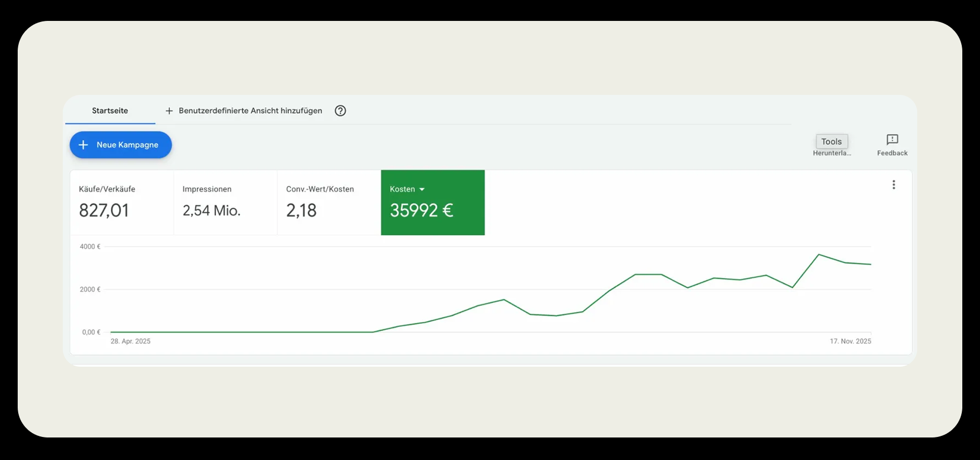The width and height of the screenshot is (980, 460).
Task: Open the question mark help icon
Action: pos(340,111)
